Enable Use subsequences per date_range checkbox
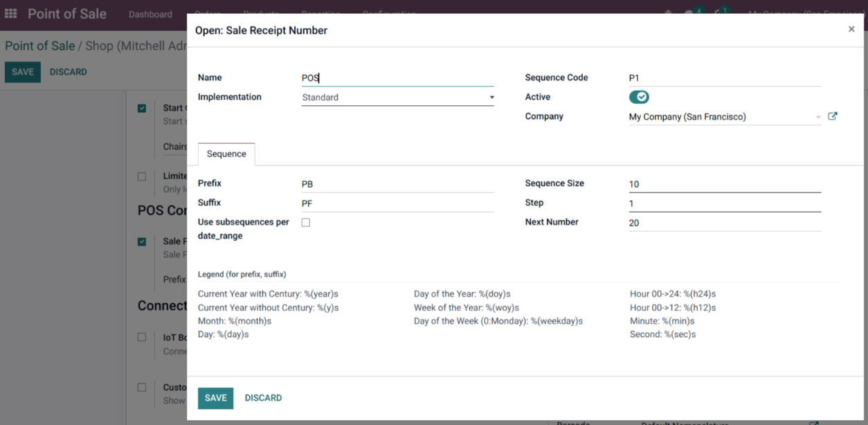Image resolution: width=868 pixels, height=425 pixels. point(306,223)
